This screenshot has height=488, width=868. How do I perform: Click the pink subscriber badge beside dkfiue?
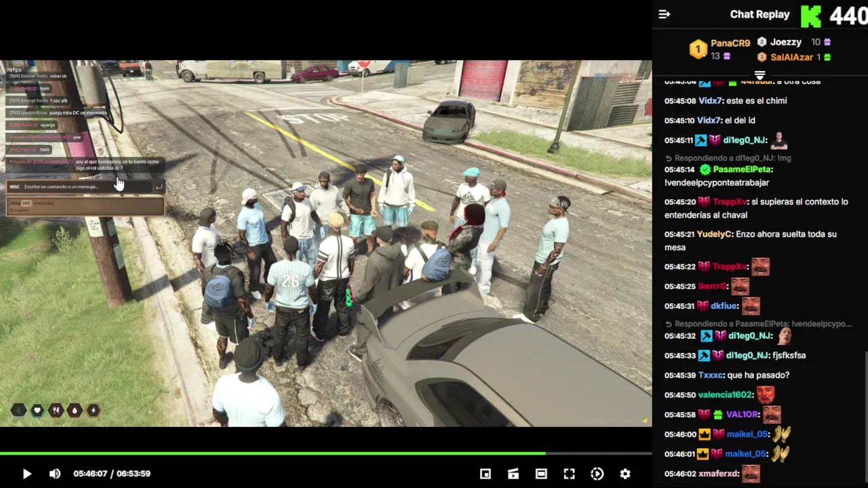[704, 306]
